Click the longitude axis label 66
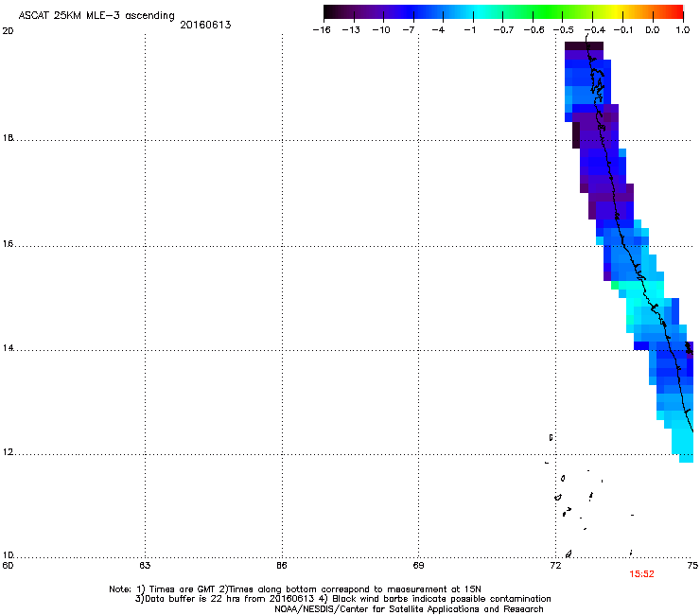The image size is (700, 615). click(282, 566)
